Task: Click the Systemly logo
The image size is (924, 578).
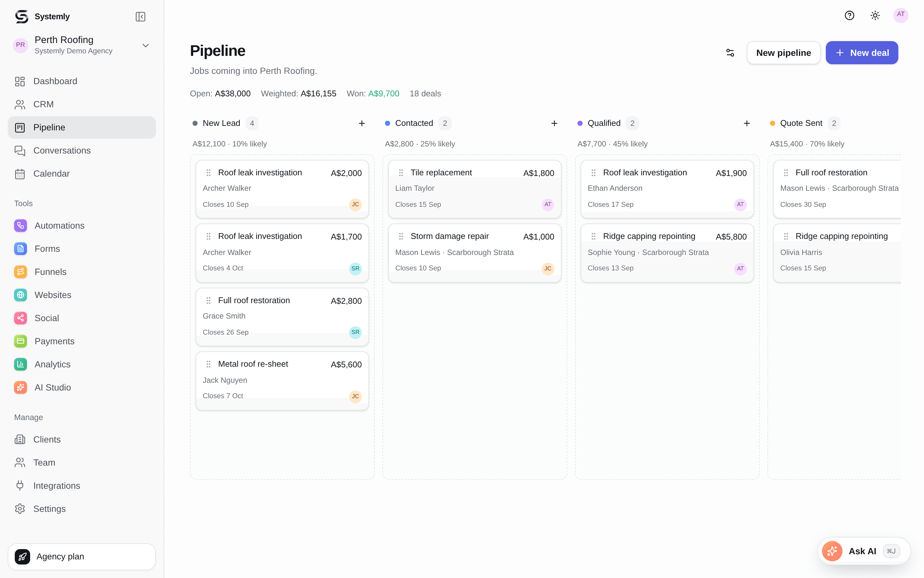Action: 22,16
